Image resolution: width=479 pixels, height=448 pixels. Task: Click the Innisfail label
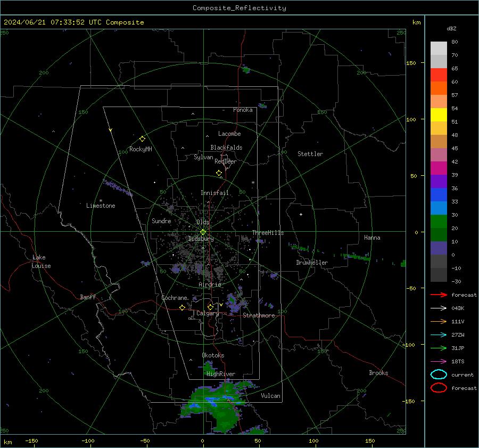click(x=214, y=193)
